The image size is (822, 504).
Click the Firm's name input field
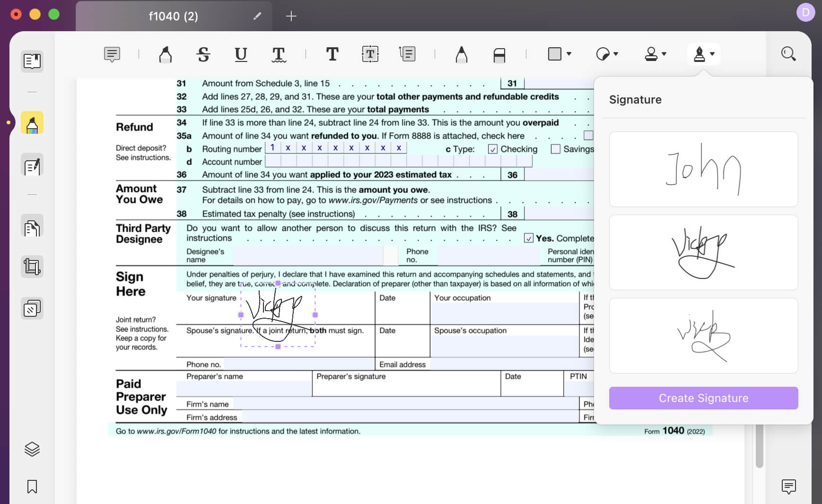pyautogui.click(x=405, y=404)
